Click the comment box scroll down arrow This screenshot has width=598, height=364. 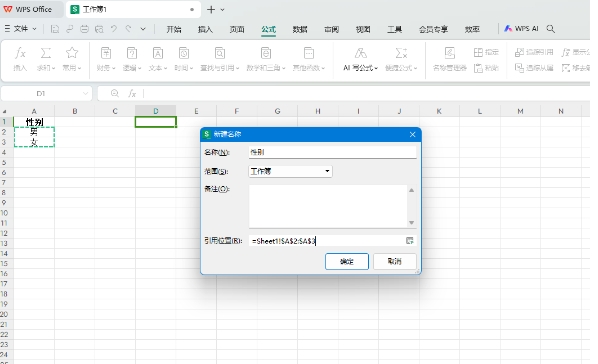412,222
